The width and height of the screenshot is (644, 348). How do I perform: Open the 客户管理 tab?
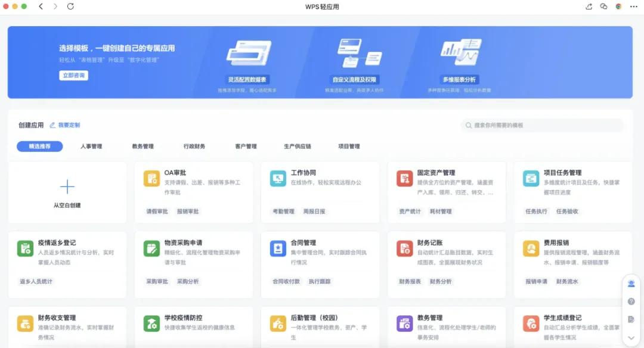pos(246,146)
